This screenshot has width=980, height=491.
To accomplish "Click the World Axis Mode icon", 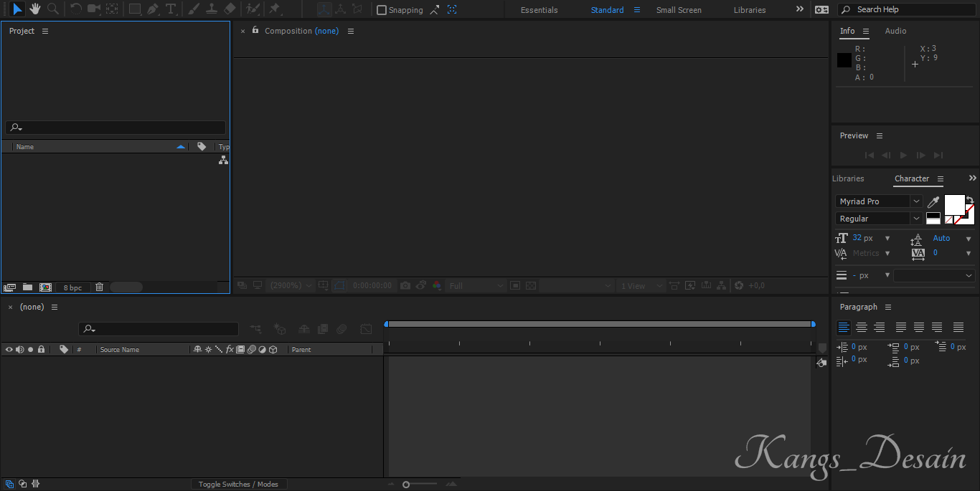I will tap(340, 9).
